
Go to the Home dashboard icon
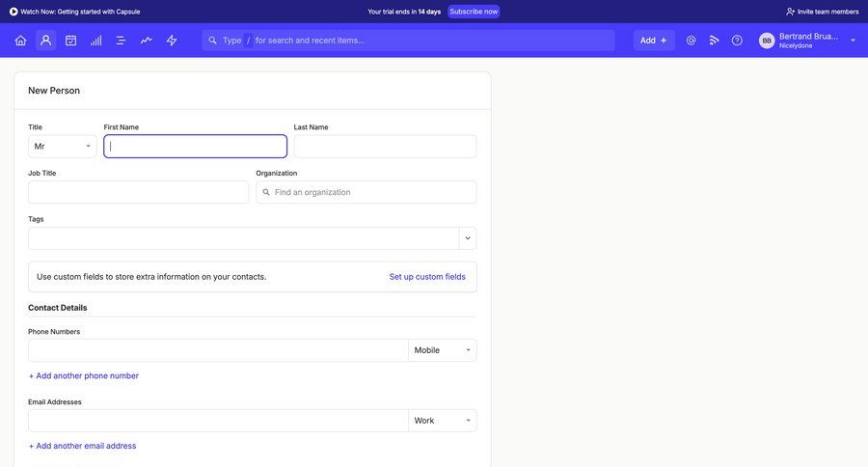[20, 41]
